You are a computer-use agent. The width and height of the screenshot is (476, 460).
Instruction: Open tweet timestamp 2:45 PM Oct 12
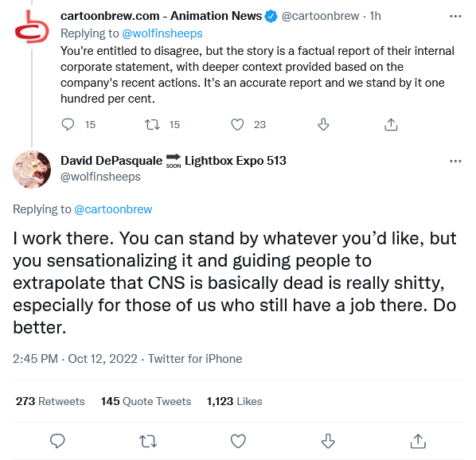pos(75,359)
